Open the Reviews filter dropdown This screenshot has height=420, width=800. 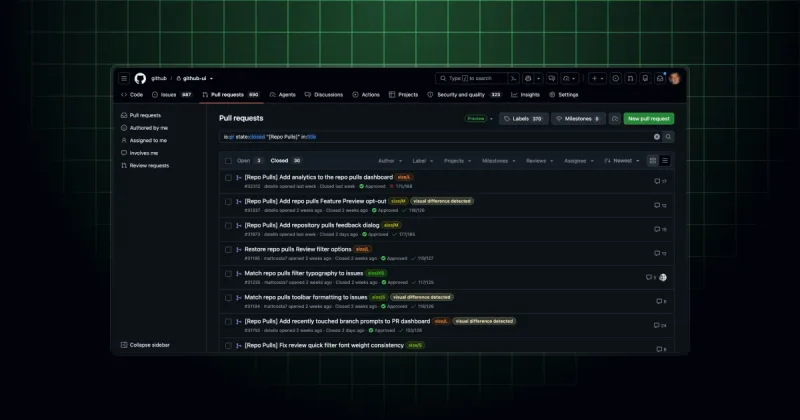[539, 161]
